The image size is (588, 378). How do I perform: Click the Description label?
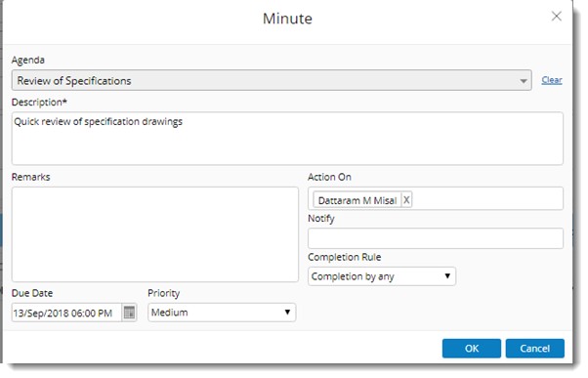pyautogui.click(x=39, y=102)
